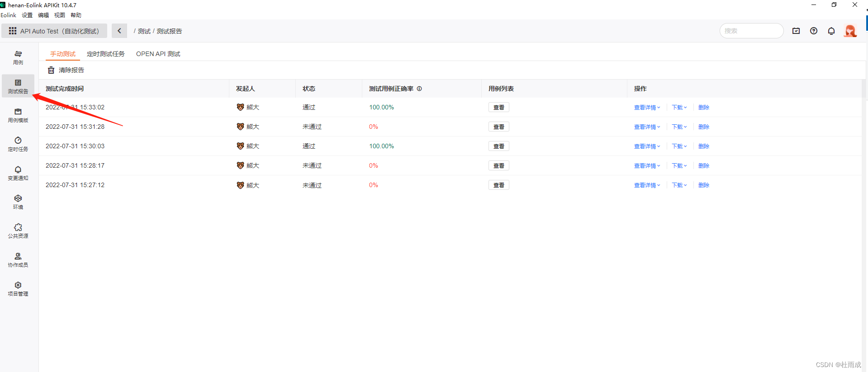Screen dimensions: 868x372
Task: Open the API Auto Test app switcher
Action: (x=54, y=31)
